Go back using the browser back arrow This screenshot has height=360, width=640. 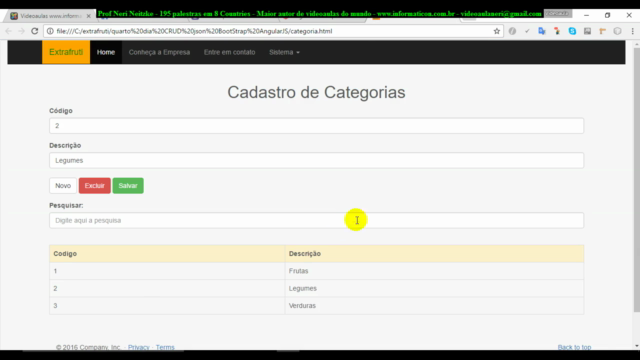pos(9,31)
